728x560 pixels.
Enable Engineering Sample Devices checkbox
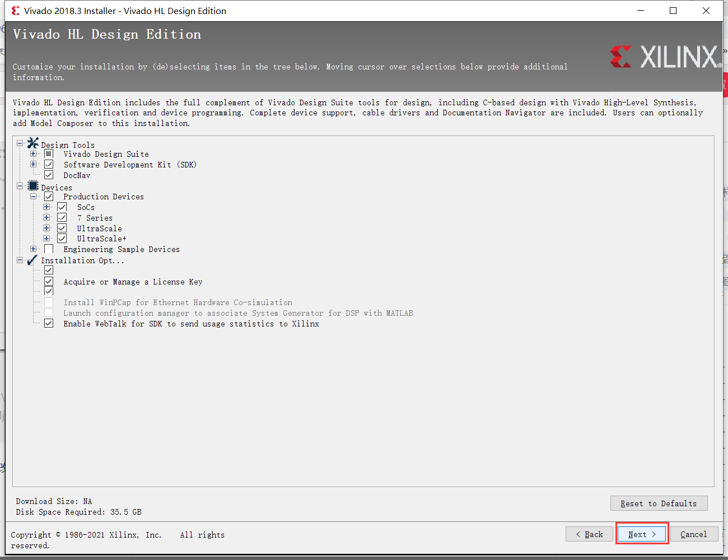click(49, 249)
